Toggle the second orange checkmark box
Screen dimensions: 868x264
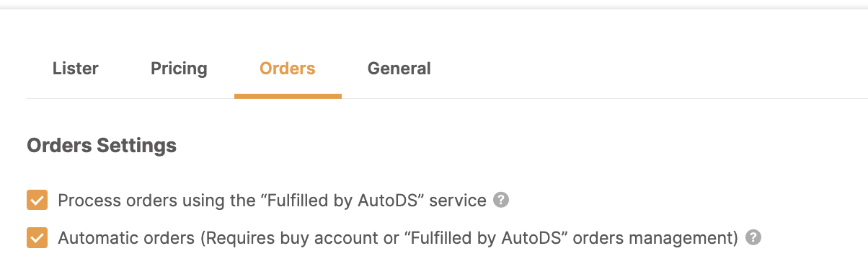click(x=37, y=237)
